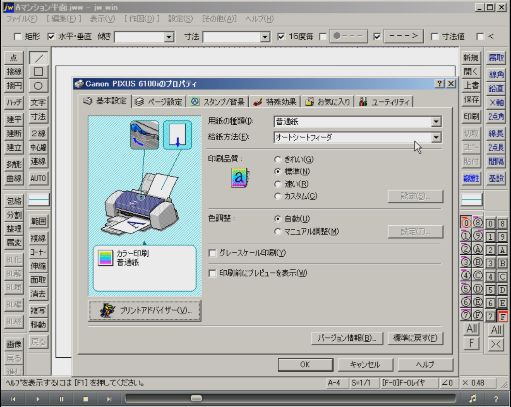Select 自動(U) color adjustment radio
The height and width of the screenshot is (407, 511).
click(277, 219)
